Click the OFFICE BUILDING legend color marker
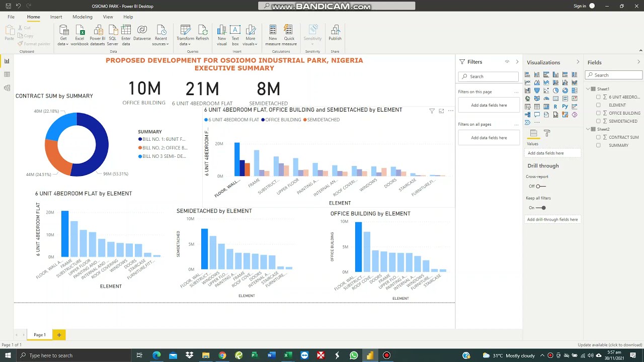644x362 pixels. click(x=263, y=120)
